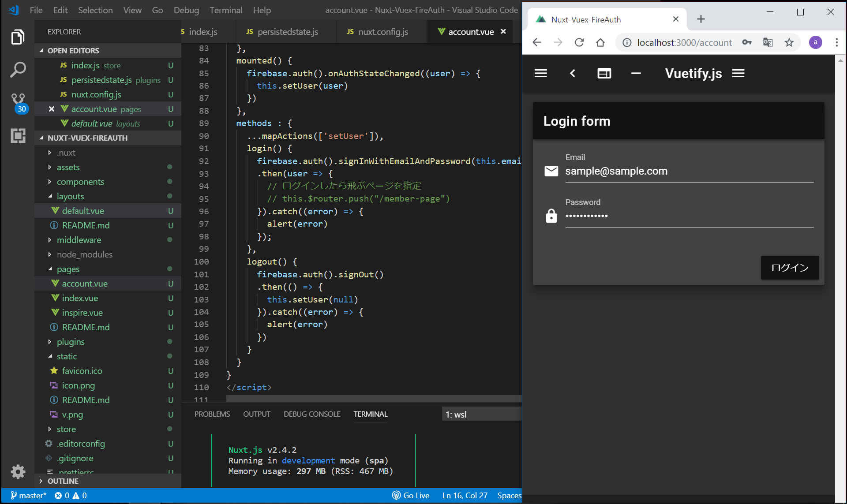Click the Email input field
Screen dimensions: 847x504
[690, 171]
